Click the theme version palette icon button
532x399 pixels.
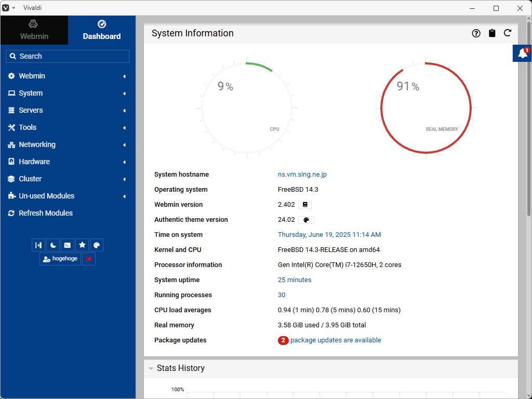point(306,220)
